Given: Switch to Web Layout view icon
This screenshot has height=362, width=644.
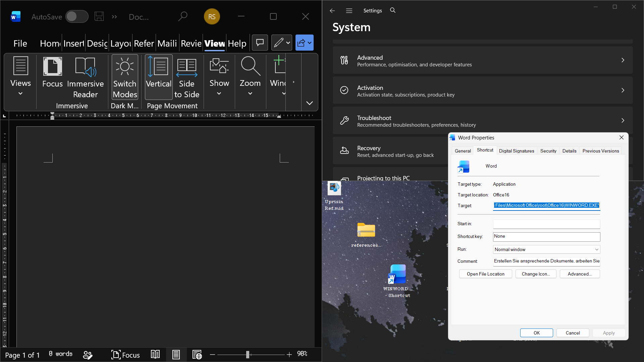Looking at the screenshot, I should pos(197,354).
